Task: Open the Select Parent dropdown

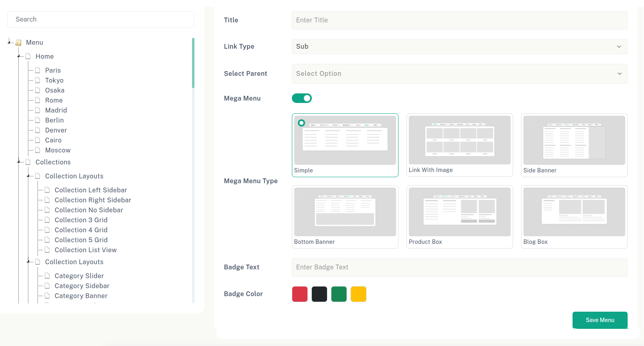Action: click(x=459, y=74)
